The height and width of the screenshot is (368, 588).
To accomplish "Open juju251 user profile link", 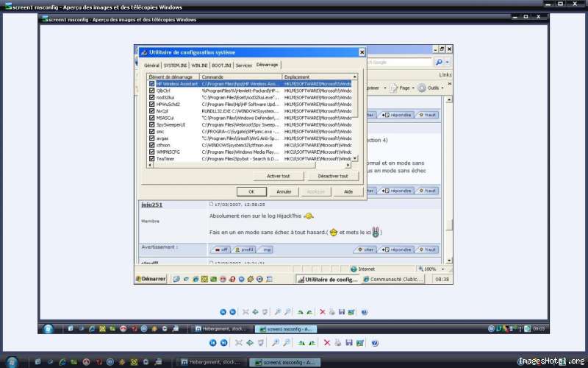I will (152, 205).
